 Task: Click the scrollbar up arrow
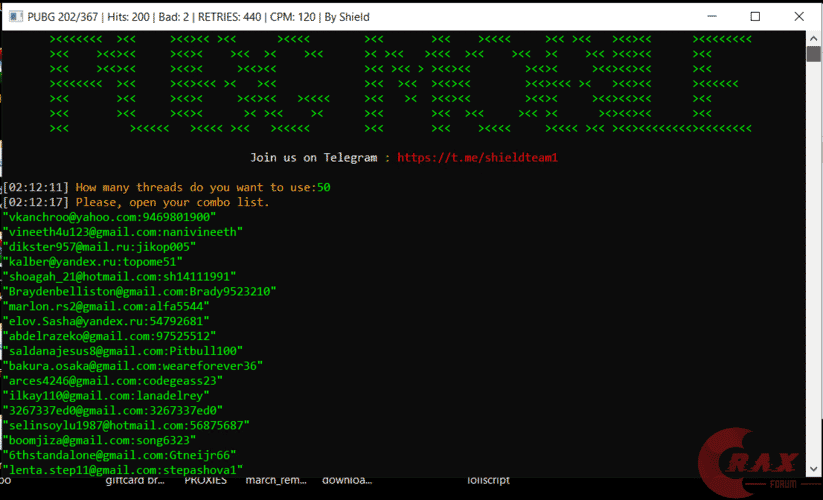[x=814, y=38]
